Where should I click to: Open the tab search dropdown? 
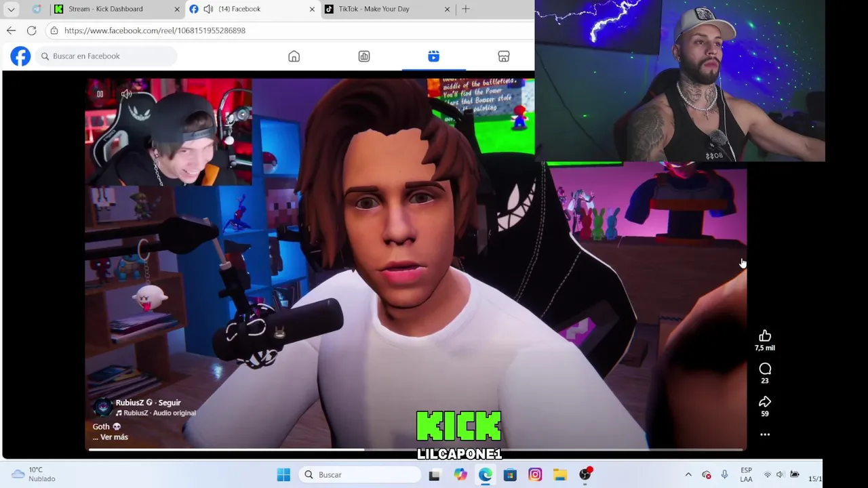(x=11, y=9)
